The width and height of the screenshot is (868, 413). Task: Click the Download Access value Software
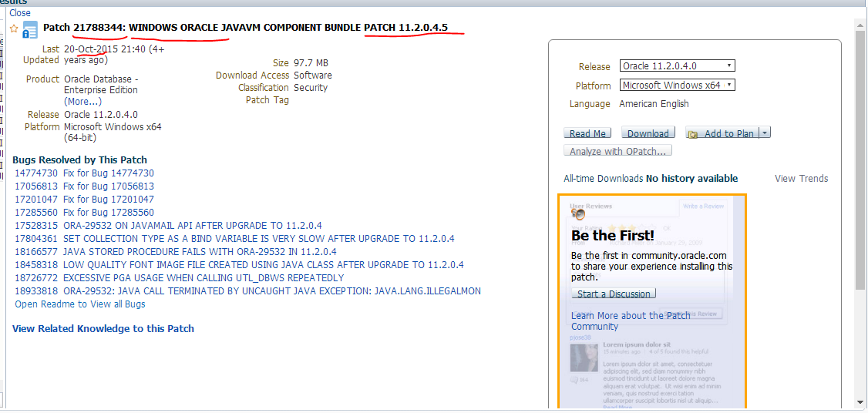tap(313, 76)
